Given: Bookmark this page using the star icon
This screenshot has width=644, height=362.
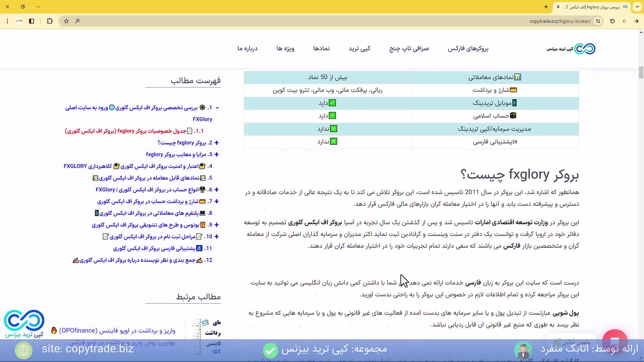Looking at the screenshot, I should 66,21.
